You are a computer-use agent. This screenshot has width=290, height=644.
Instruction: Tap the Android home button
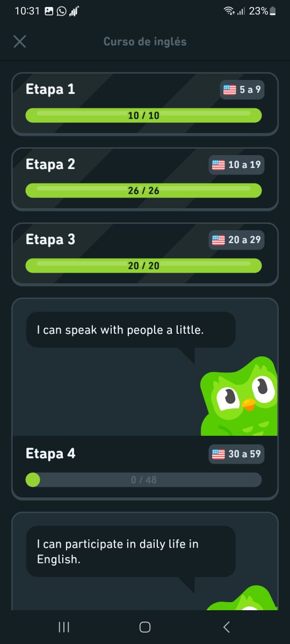point(144,627)
